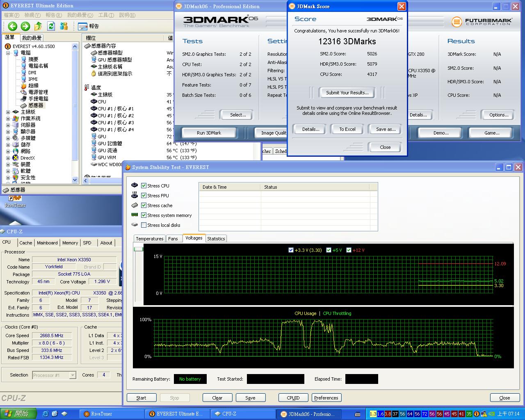This screenshot has height=420, width=525.
Task: Click EVEREST tree vertical scrollbar down arrow
Action: coord(75,180)
